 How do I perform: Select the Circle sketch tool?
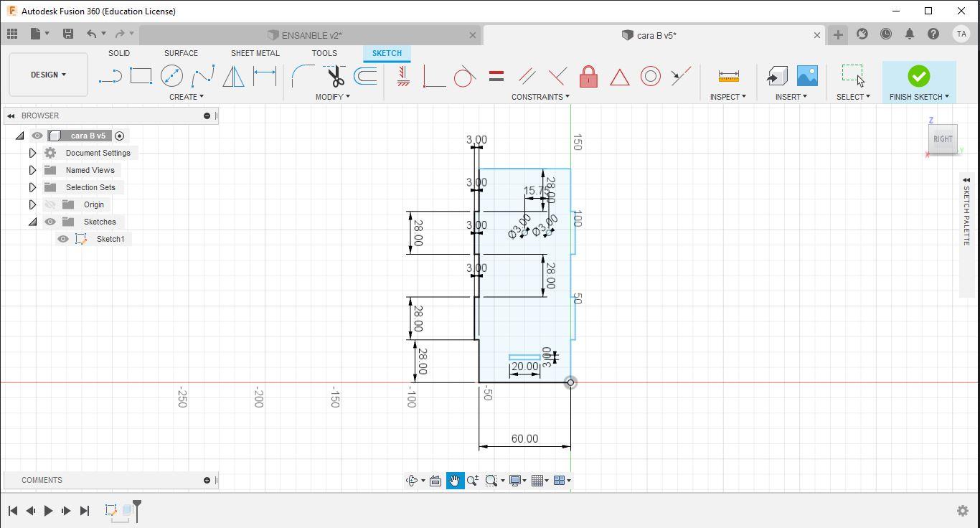click(171, 76)
